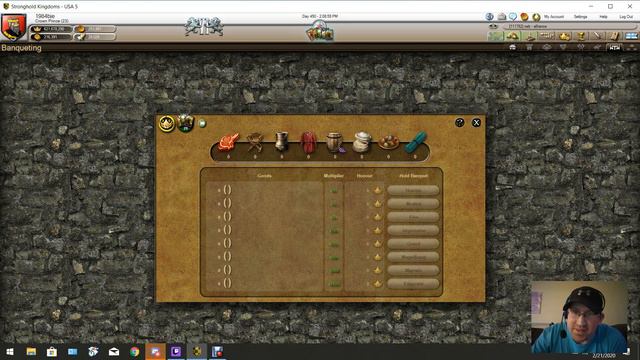
Task: Open the Mail app from the taskbar
Action: coord(114,351)
